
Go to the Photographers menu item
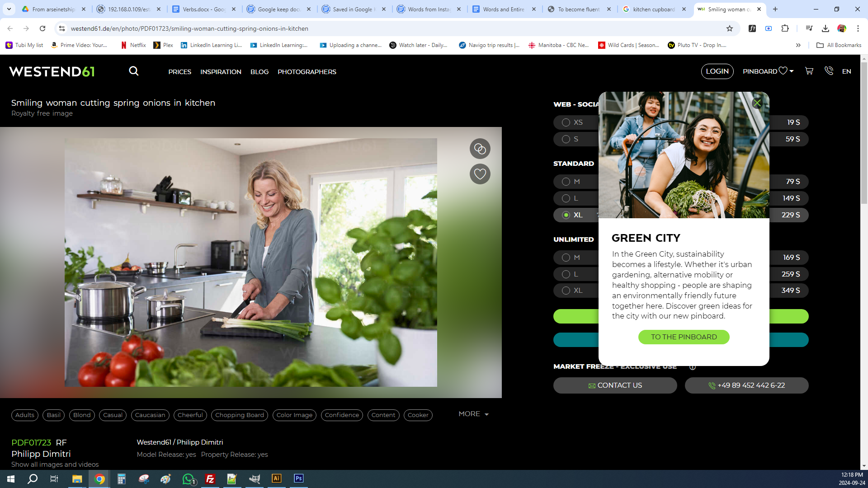tap(307, 72)
